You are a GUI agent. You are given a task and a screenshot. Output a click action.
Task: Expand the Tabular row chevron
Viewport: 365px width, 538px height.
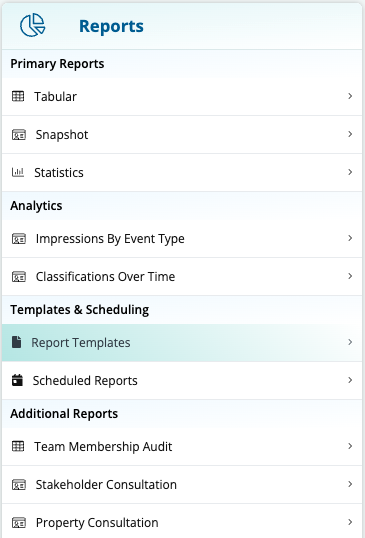click(x=350, y=96)
